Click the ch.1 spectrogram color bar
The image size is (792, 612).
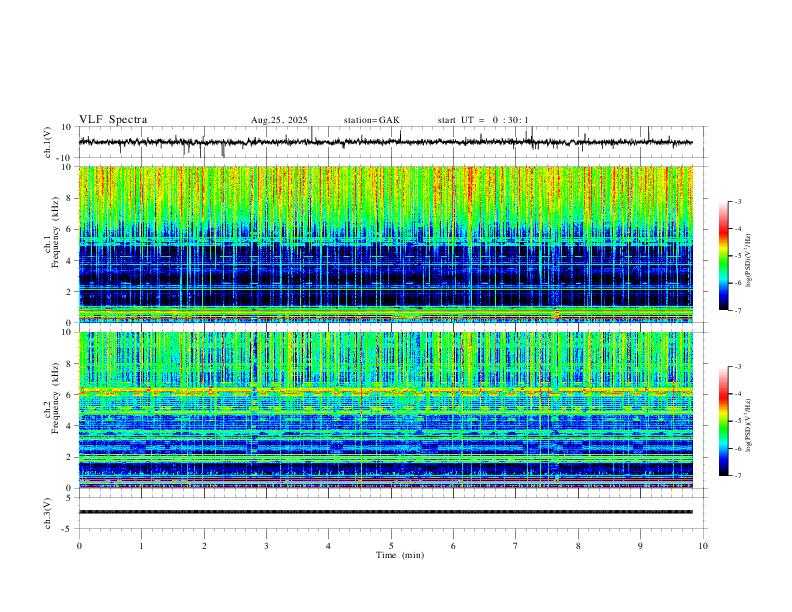coord(723,256)
